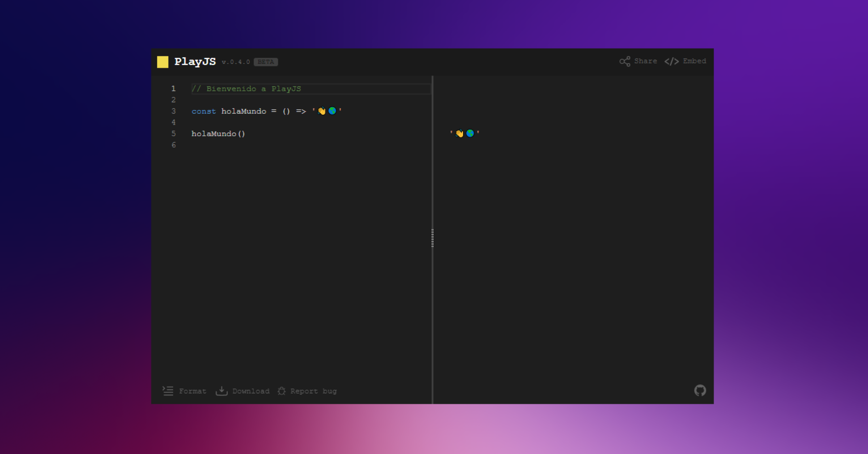This screenshot has width=868, height=454.
Task: Open the GitHub repository via its icon
Action: pyautogui.click(x=700, y=390)
